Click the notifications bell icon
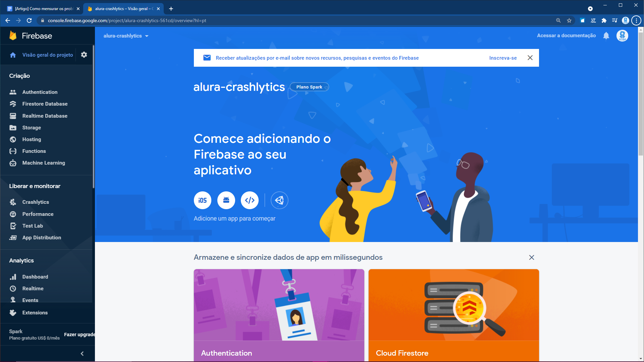This screenshot has width=644, height=362. (606, 36)
